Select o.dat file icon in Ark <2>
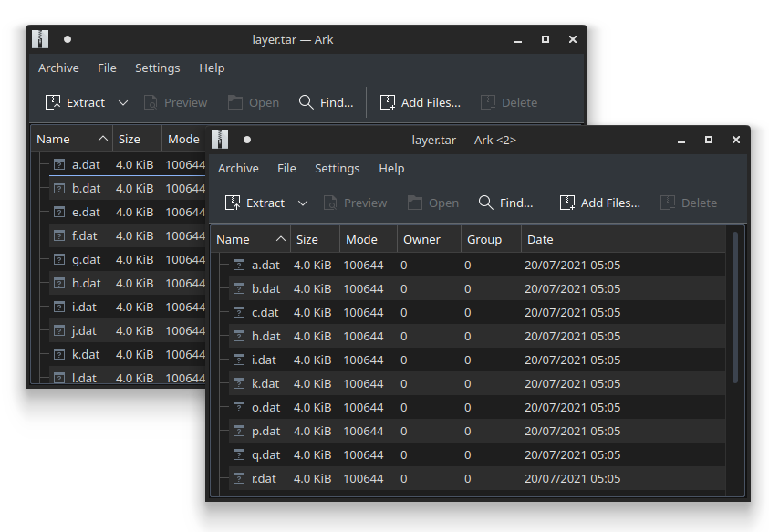769x532 pixels. click(239, 407)
